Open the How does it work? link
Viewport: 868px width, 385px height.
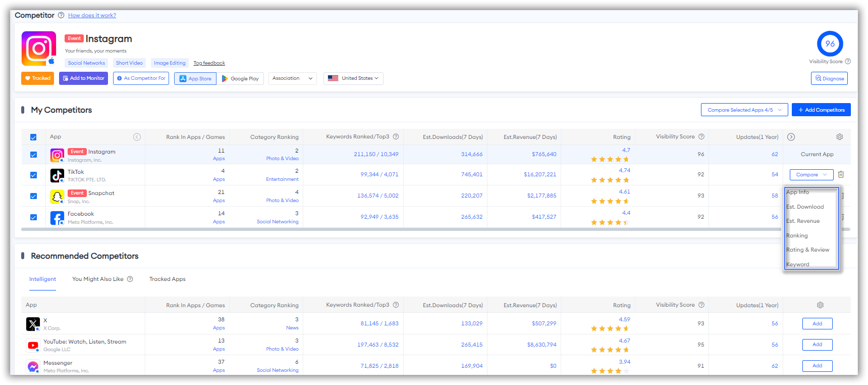click(x=92, y=15)
